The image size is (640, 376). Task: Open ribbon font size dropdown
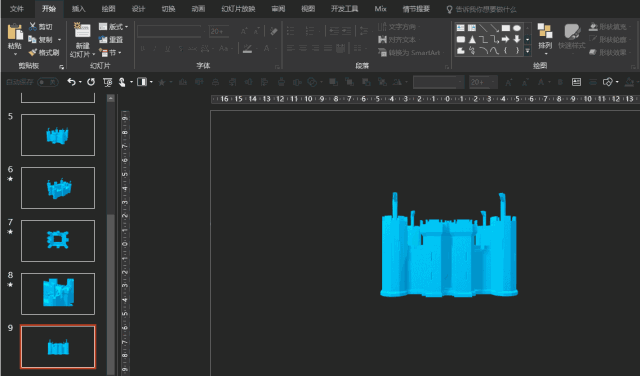(225, 31)
